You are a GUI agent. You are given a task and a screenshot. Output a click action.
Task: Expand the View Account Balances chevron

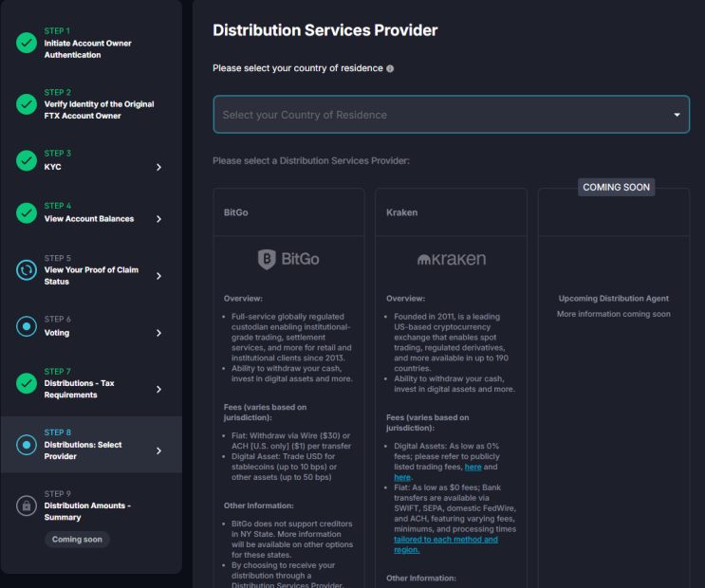pos(158,219)
